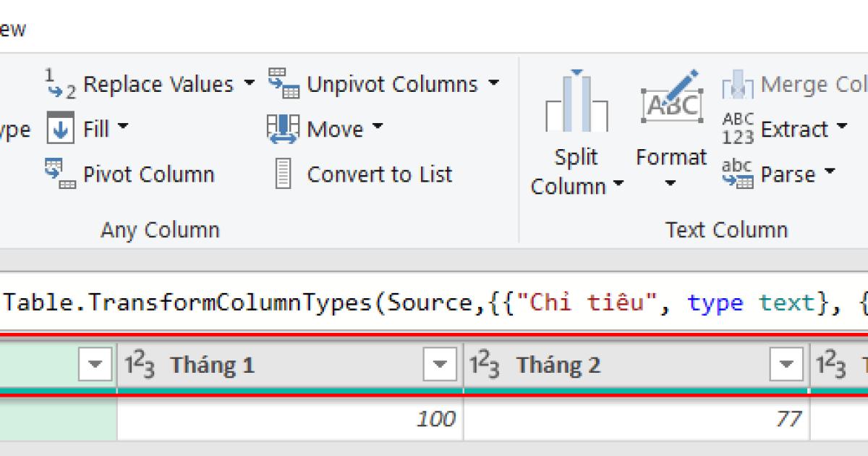
Task: Open the Tháng 1 column filter dropdown
Action: (x=441, y=364)
